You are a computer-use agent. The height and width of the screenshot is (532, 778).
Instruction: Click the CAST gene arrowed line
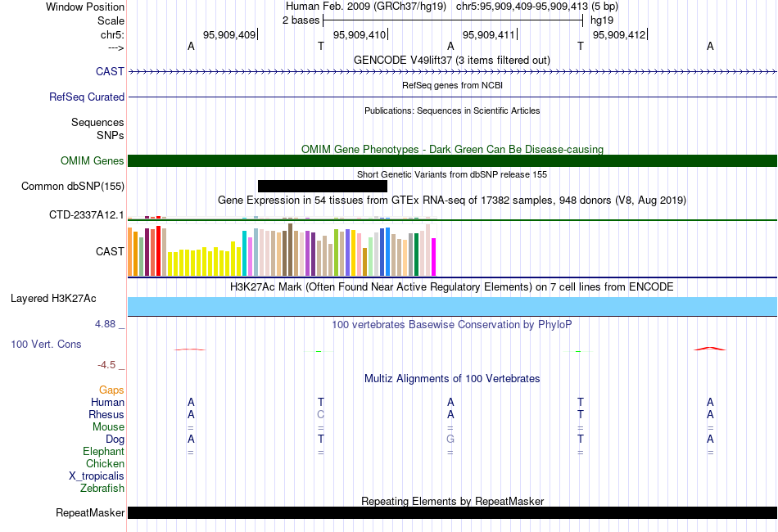452,72
